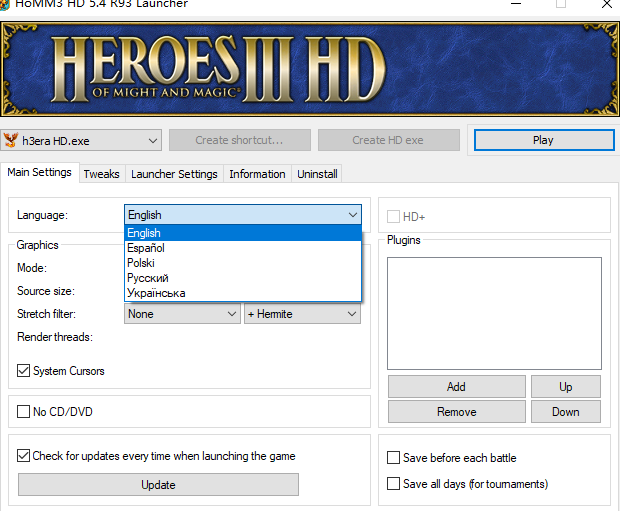Launch the game with Play

(x=544, y=140)
